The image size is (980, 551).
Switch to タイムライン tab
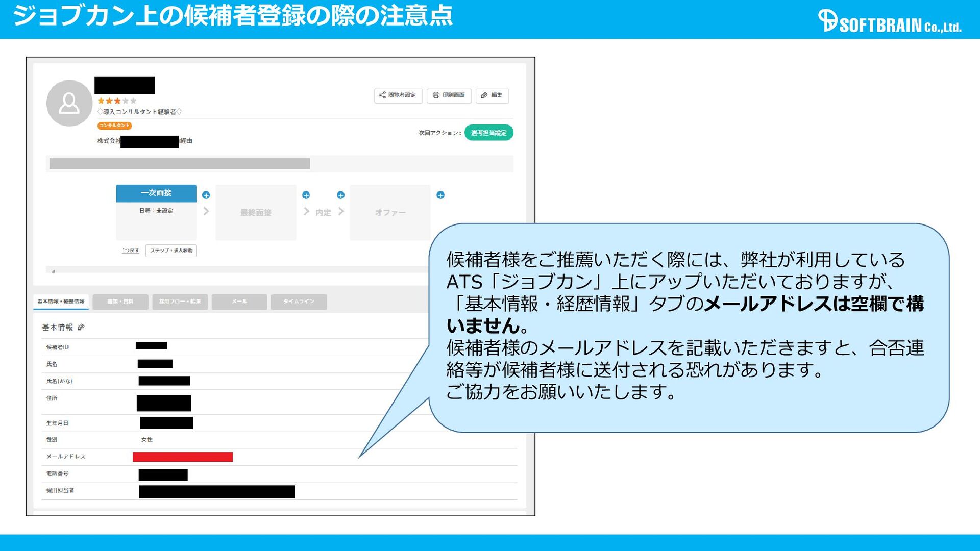tap(299, 302)
